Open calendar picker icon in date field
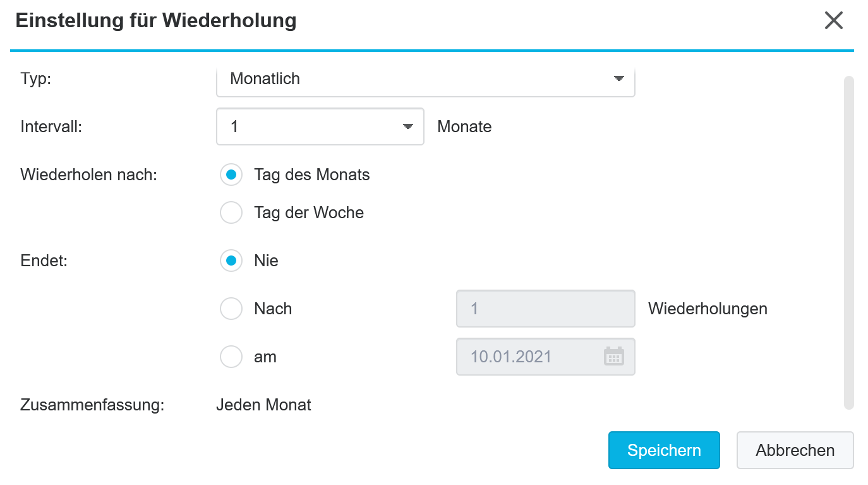 [x=613, y=357]
